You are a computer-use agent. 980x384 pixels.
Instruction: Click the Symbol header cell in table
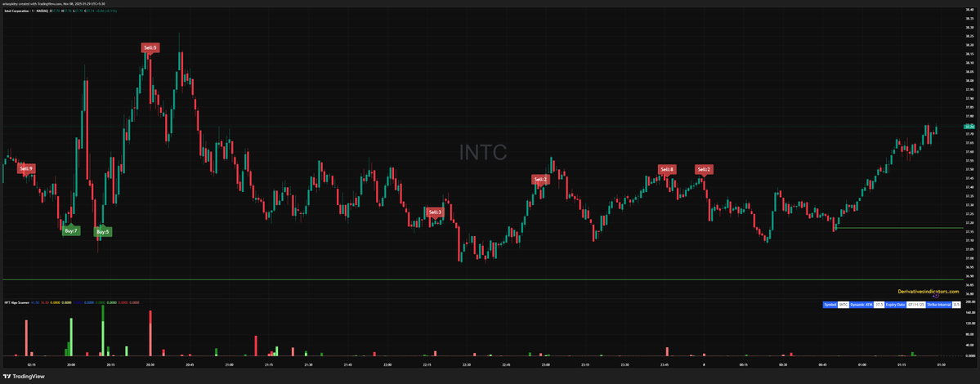point(830,305)
